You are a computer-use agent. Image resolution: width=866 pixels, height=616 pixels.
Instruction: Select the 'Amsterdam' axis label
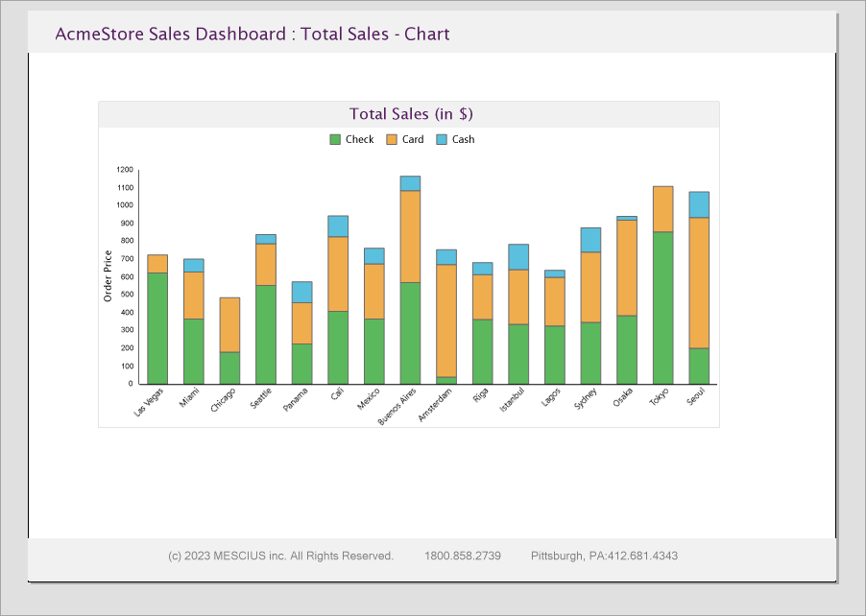click(x=435, y=405)
